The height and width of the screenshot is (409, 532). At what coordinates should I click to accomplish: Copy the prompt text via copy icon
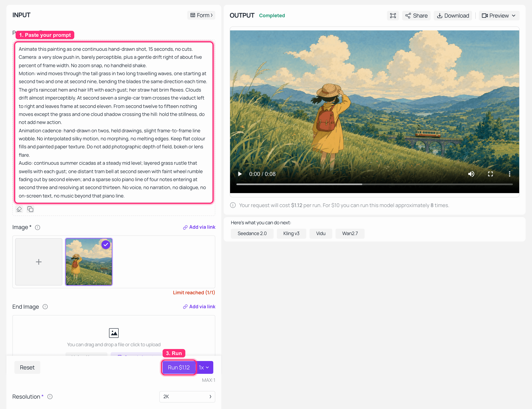coord(30,209)
